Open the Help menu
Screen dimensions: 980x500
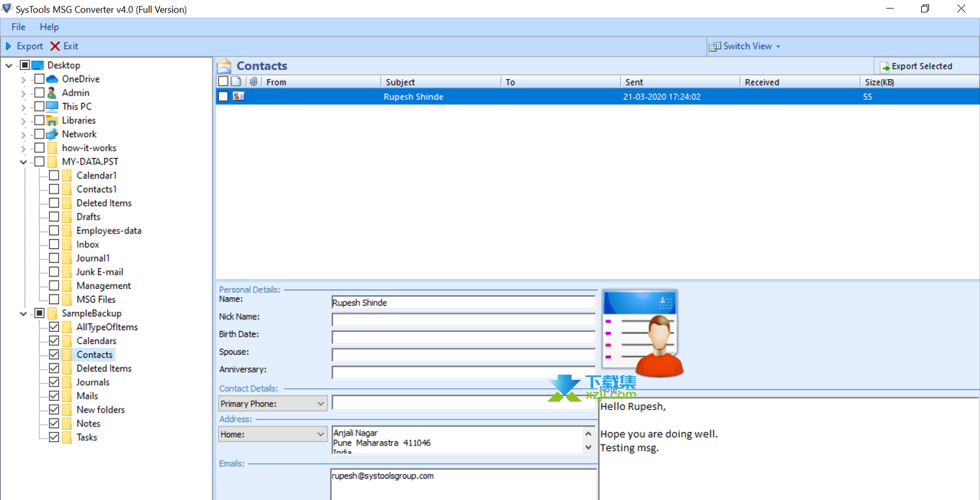pos(49,27)
